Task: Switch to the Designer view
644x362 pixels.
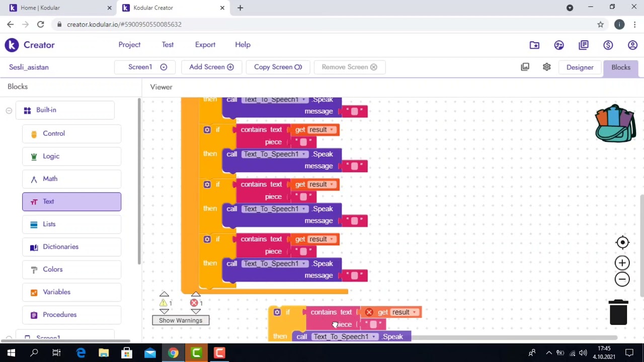Action: (x=580, y=67)
